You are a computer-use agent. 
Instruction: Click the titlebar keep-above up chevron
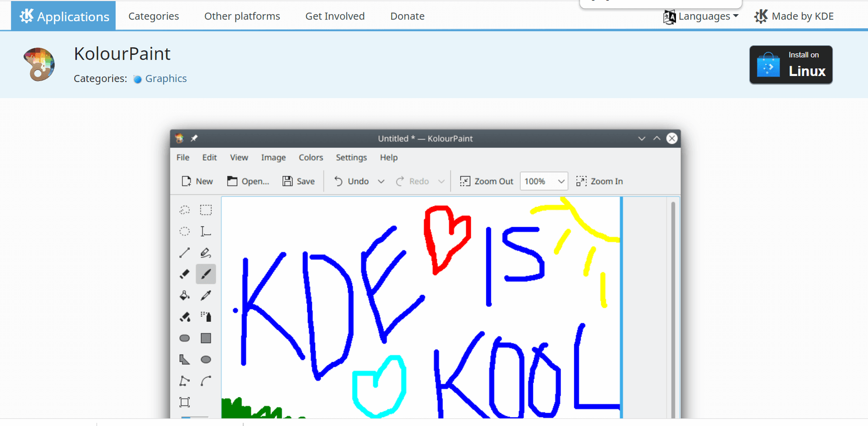click(656, 138)
